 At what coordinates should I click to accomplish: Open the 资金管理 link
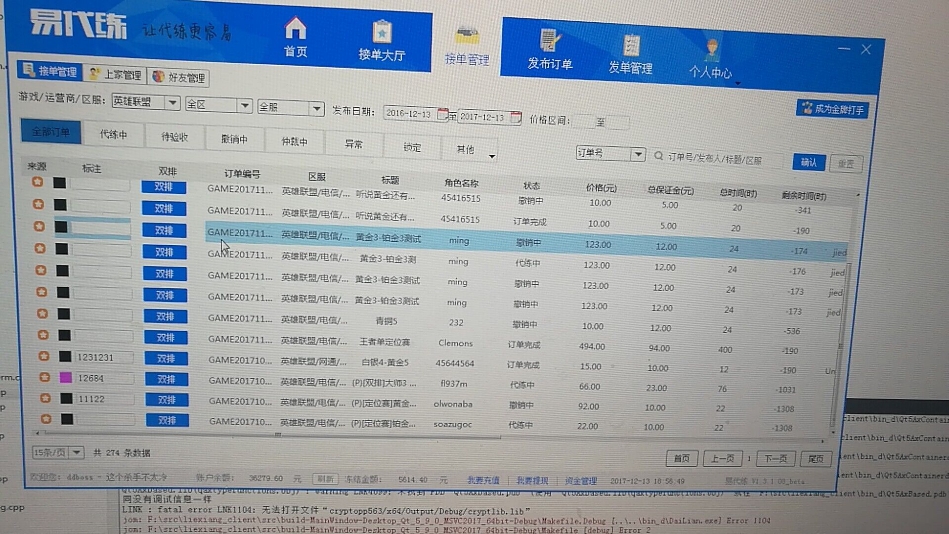(x=580, y=481)
